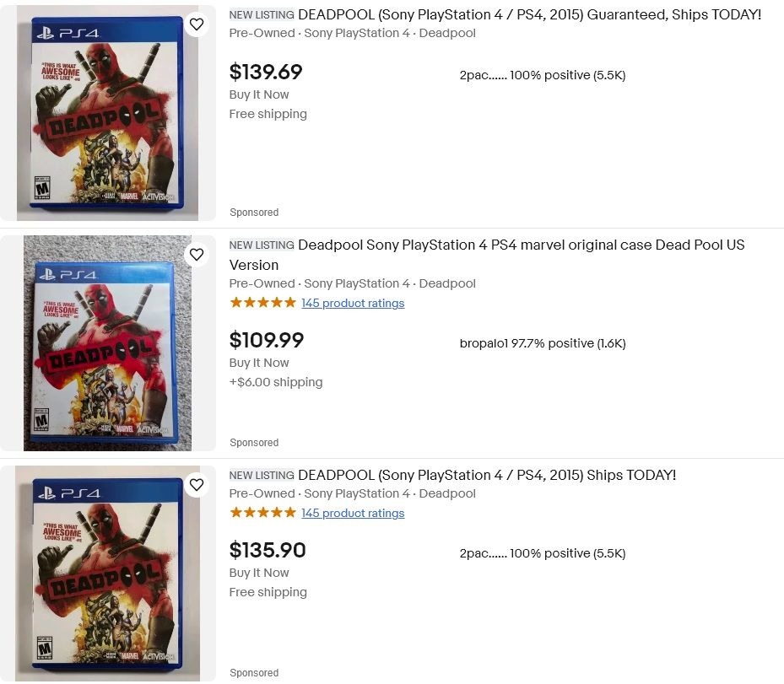784x684 pixels.
Task: Click the $139.69 price
Action: 266,73
